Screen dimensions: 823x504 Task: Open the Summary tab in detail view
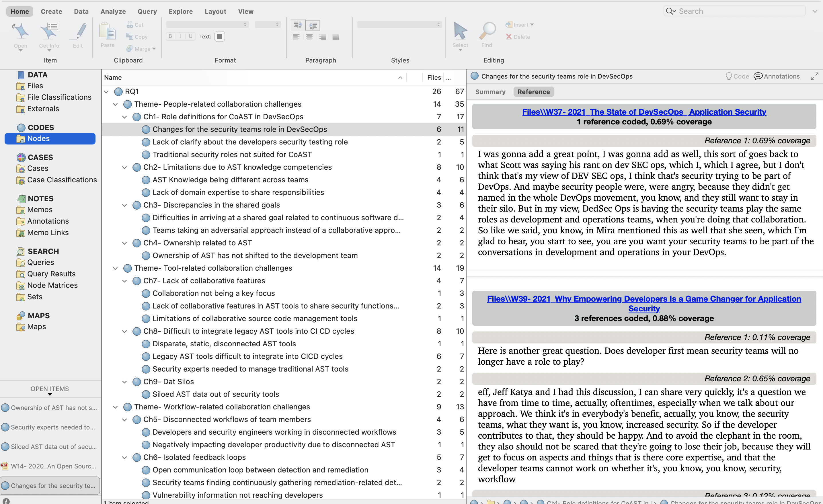click(x=490, y=92)
